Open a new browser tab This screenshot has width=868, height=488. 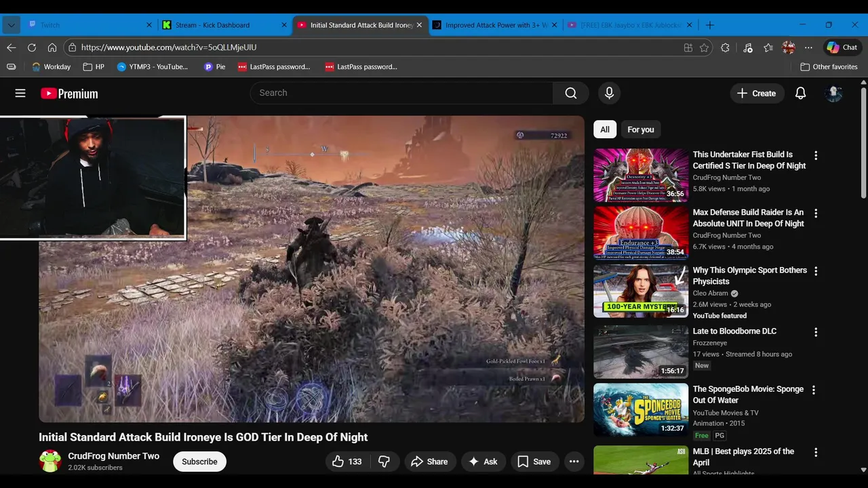(710, 25)
